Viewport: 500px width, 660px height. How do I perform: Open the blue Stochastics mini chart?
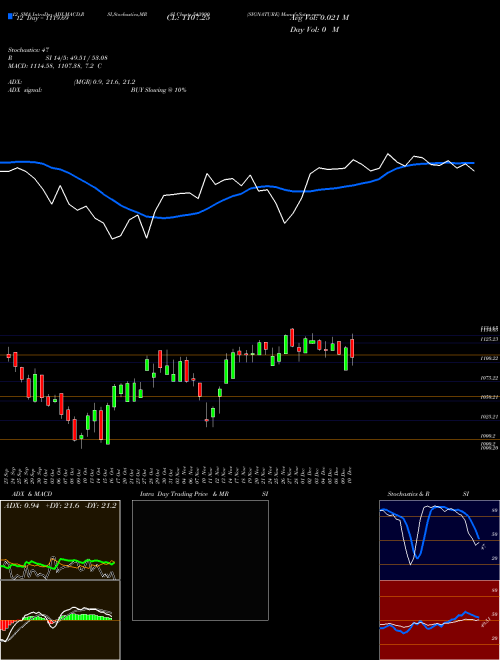tap(439, 540)
